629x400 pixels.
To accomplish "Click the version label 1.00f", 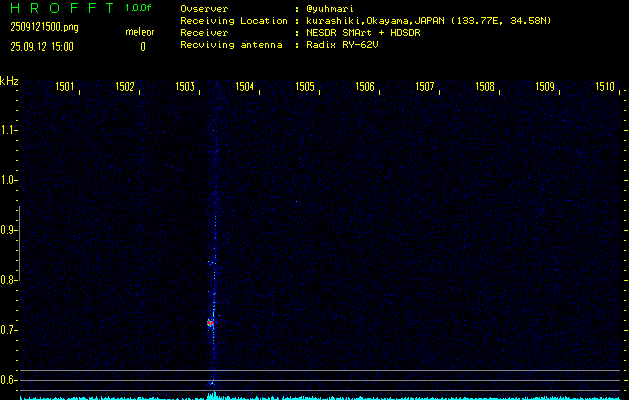I will (138, 8).
